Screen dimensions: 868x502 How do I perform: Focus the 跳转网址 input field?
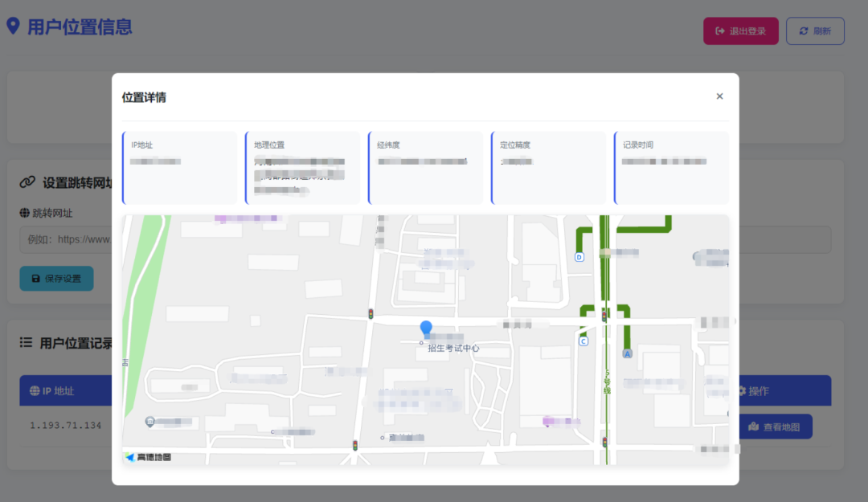64,239
